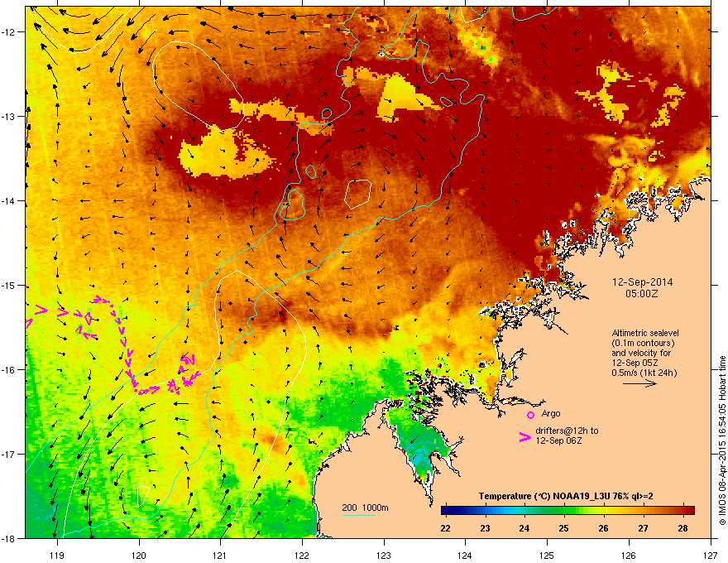The height and width of the screenshot is (563, 728).
Task: Click the cyan 200 1000m isobath legend line
Action: [358, 515]
